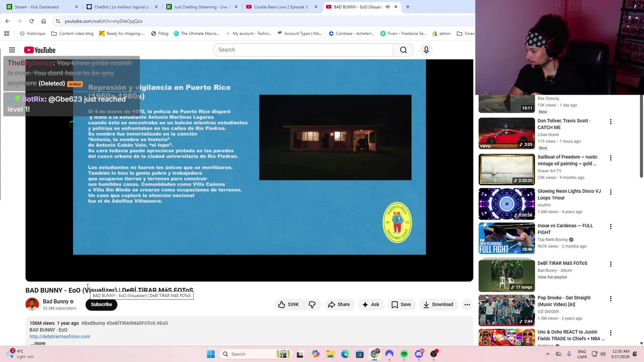Image resolution: width=644 pixels, height=362 pixels.
Task: Start voice search with the microphone icon
Action: (x=426, y=50)
